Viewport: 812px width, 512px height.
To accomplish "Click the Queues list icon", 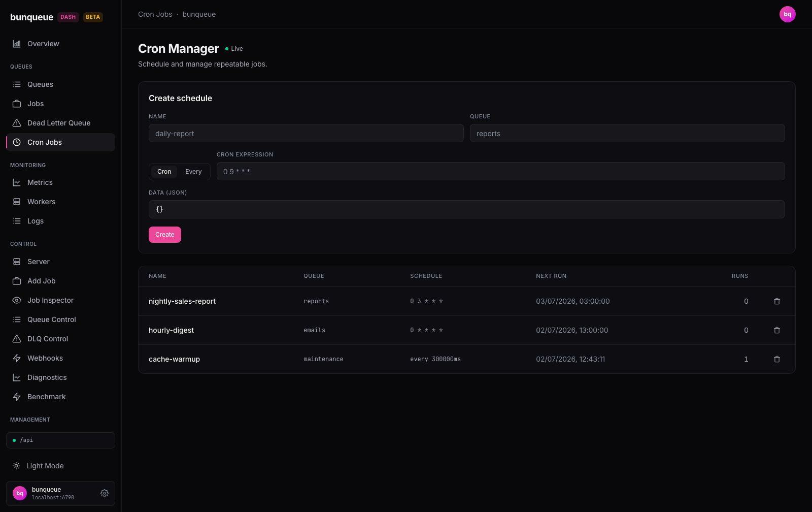I will 17,84.
